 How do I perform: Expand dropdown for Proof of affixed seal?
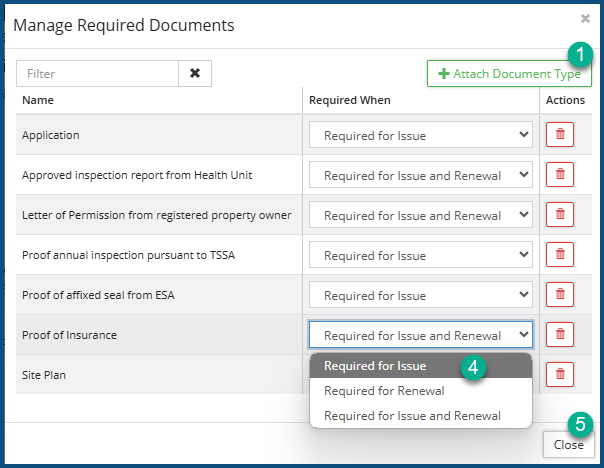coord(420,295)
